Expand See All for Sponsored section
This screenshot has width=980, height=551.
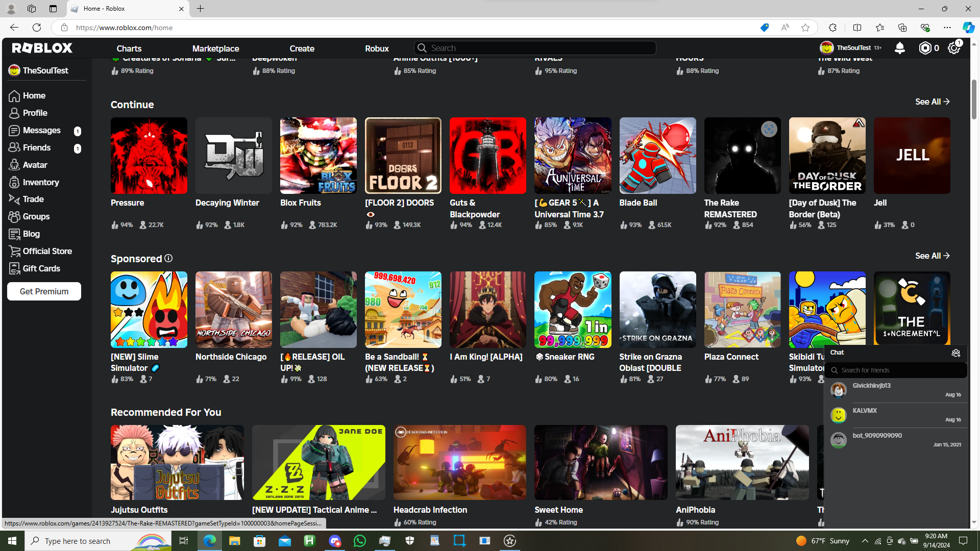pyautogui.click(x=932, y=256)
